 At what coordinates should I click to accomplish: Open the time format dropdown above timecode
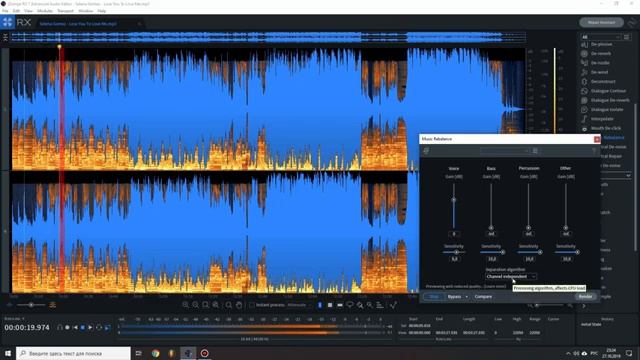[x=14, y=318]
